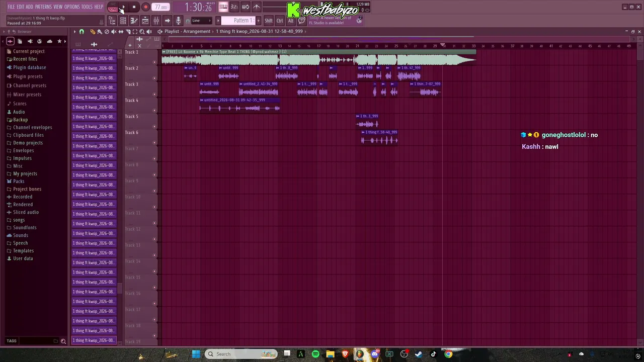644x362 pixels.
Task: Open the FILE menu
Action: pos(11,7)
